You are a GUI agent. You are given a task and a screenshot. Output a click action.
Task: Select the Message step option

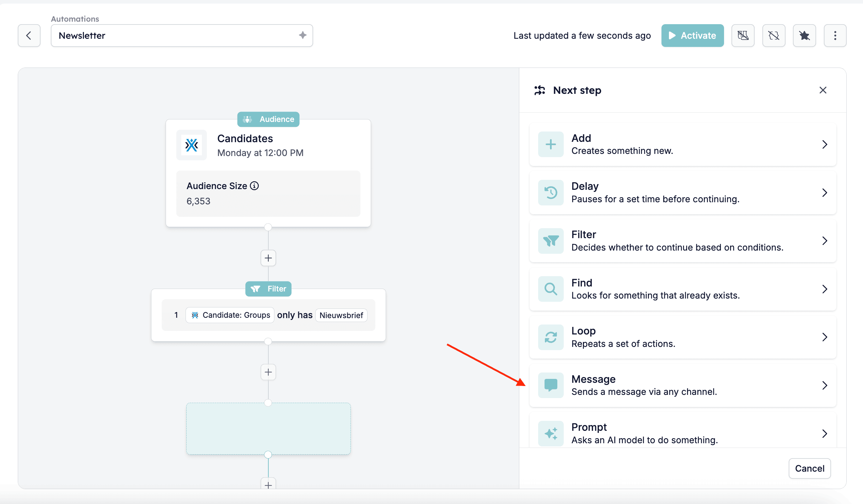[x=683, y=385]
